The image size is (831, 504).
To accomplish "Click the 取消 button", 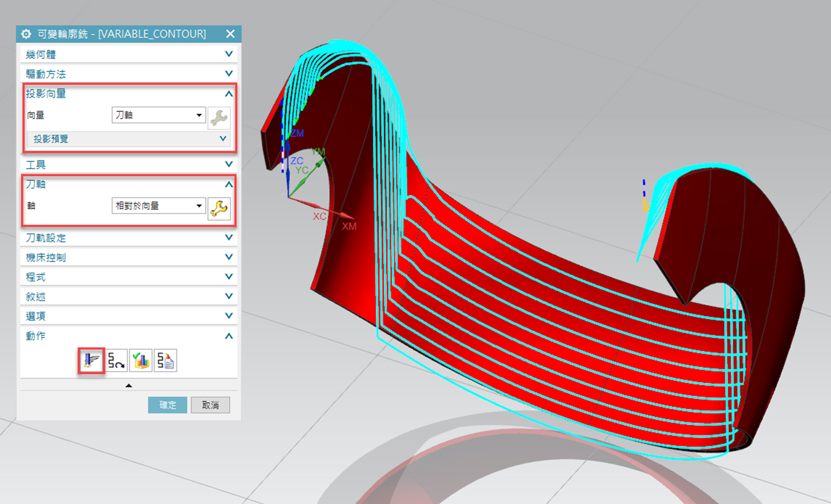I will point(210,405).
